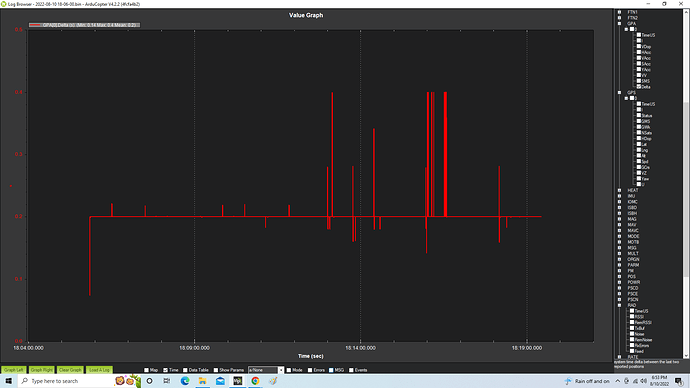Expand the MODE tree node
Viewport: 690px width, 388px height.
coord(620,236)
